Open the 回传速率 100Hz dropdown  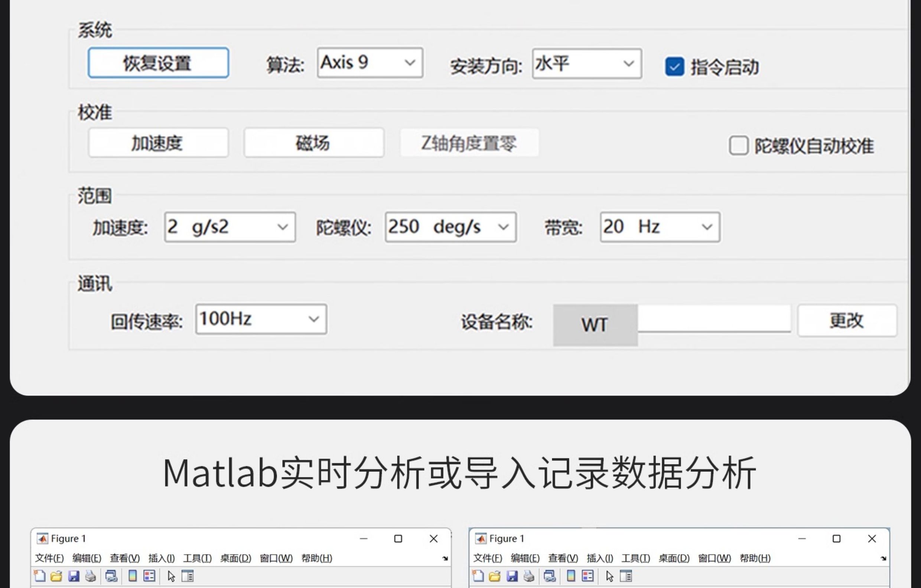point(261,319)
